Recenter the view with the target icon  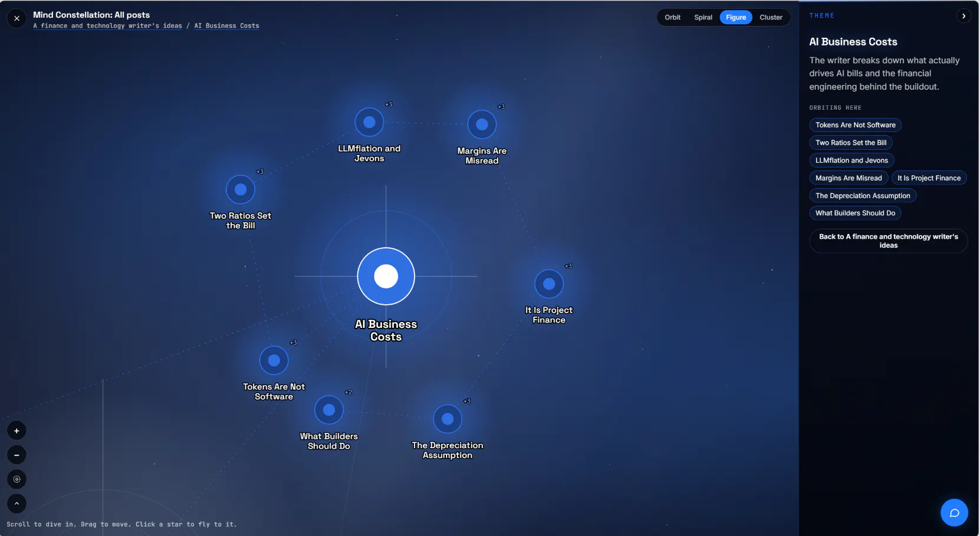(x=17, y=479)
